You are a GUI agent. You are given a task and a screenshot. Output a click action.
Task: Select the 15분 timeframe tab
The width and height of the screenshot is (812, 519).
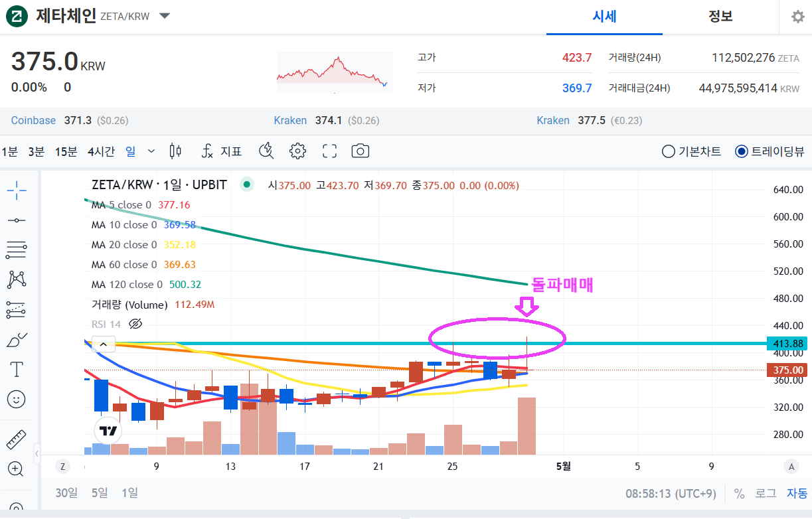(x=66, y=151)
